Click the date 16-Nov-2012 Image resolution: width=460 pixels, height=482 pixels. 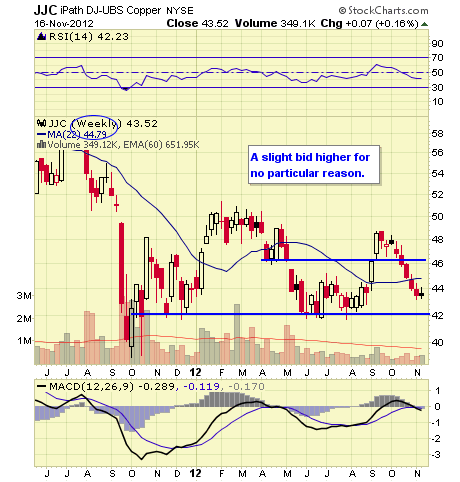click(64, 24)
